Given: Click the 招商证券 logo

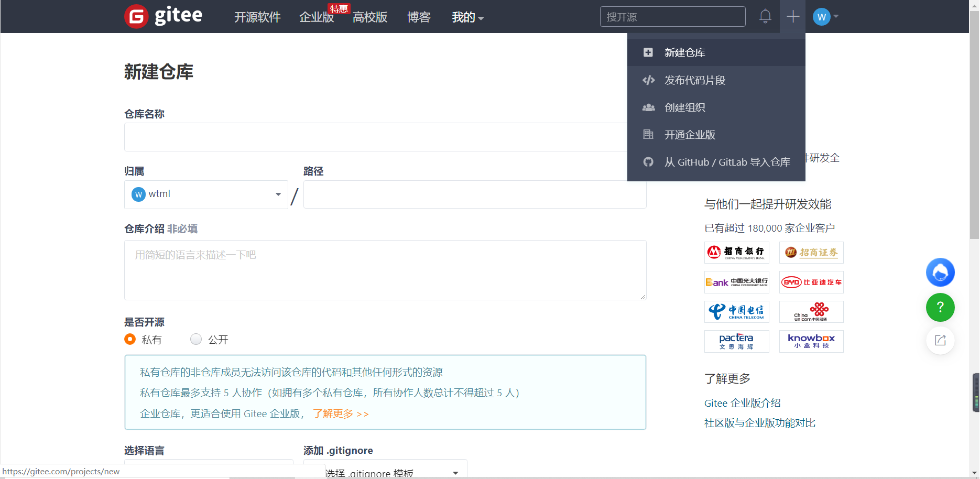Looking at the screenshot, I should tap(811, 253).
